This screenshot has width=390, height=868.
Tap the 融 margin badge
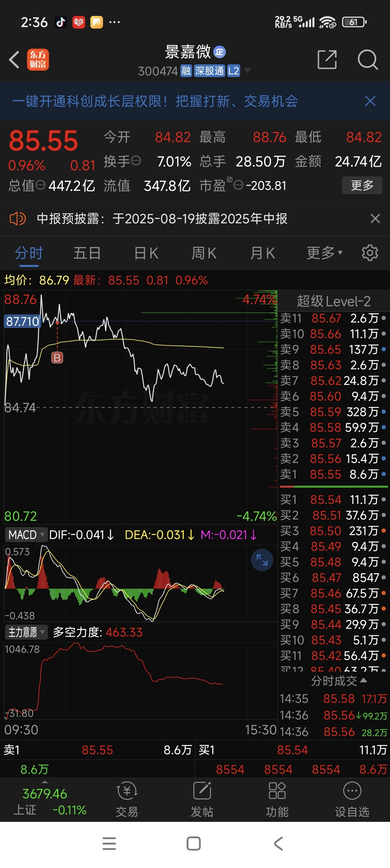pyautogui.click(x=186, y=71)
